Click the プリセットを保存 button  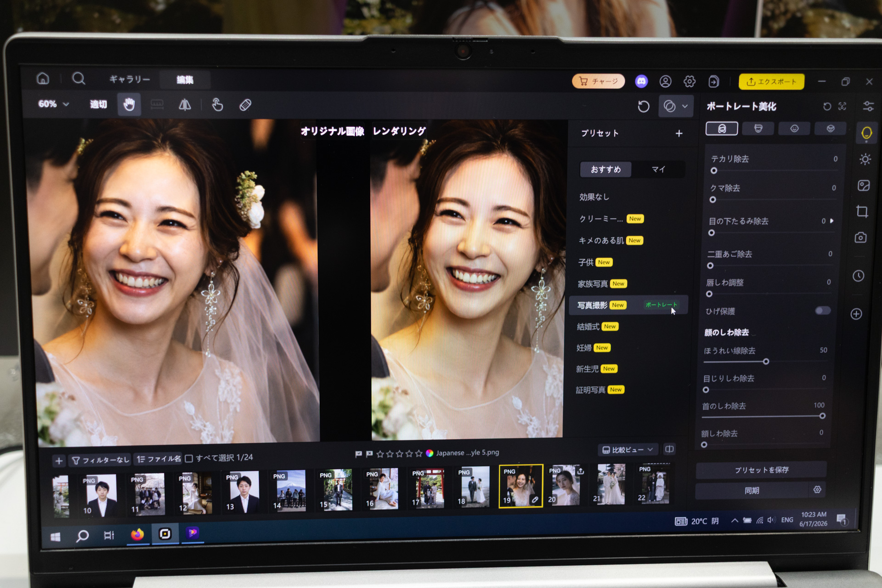[761, 470]
